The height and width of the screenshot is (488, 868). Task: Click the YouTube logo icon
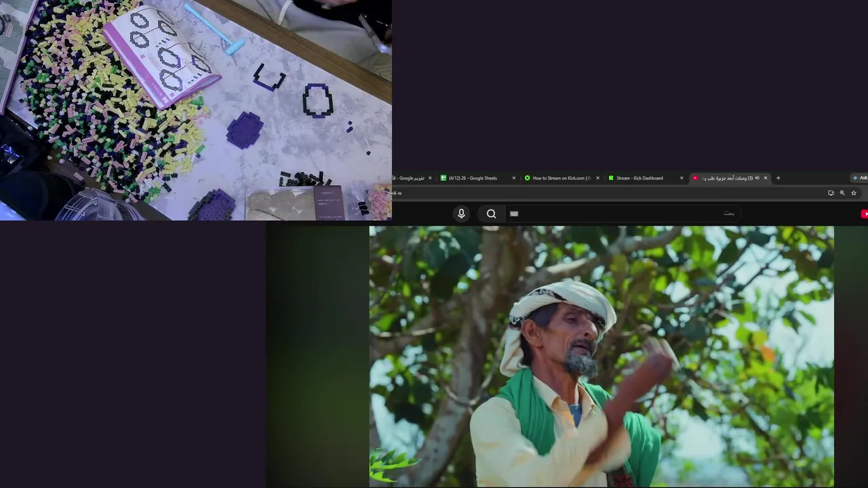(x=864, y=213)
